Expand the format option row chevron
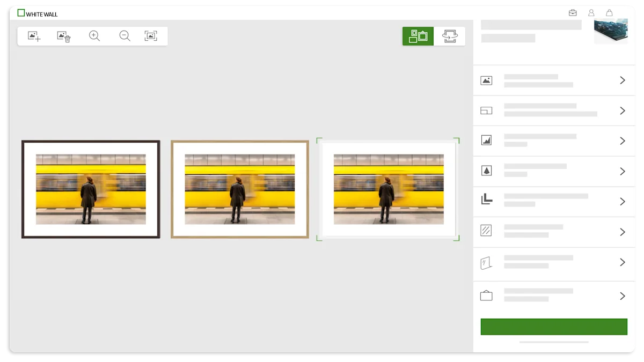The image size is (644, 362). (x=623, y=110)
